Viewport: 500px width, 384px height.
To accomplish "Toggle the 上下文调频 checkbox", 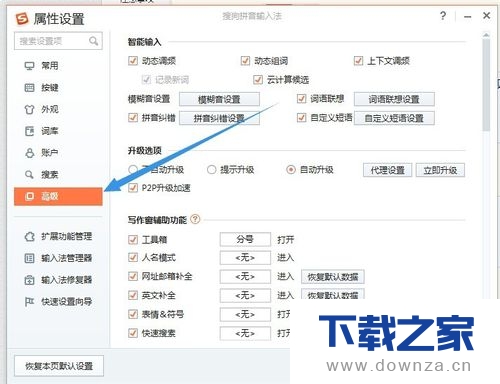I will click(358, 61).
